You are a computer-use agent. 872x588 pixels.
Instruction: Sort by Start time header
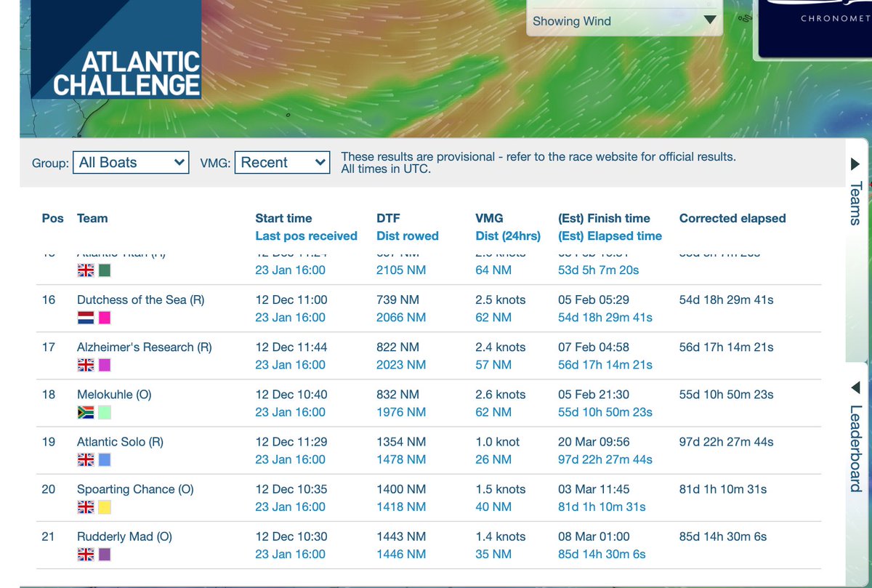[x=283, y=218]
